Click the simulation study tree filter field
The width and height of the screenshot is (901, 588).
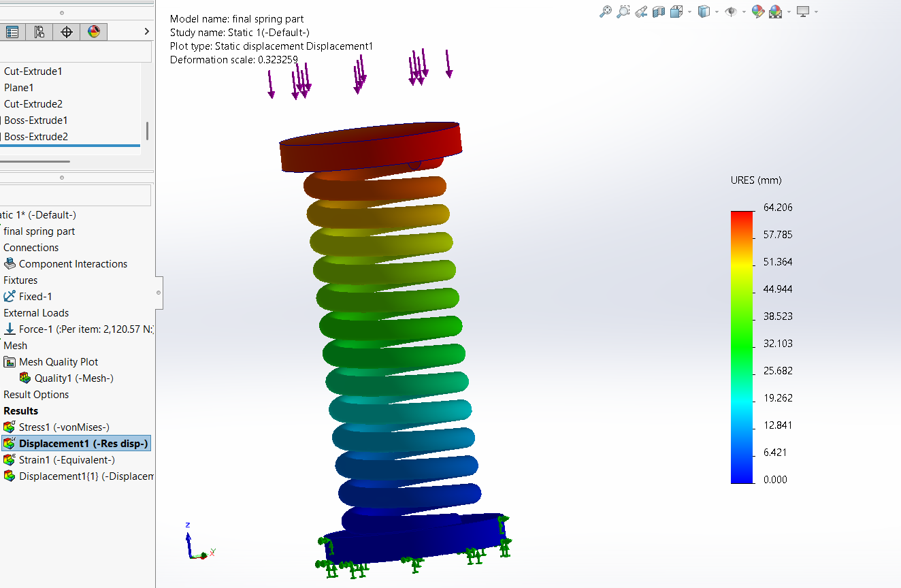75,195
